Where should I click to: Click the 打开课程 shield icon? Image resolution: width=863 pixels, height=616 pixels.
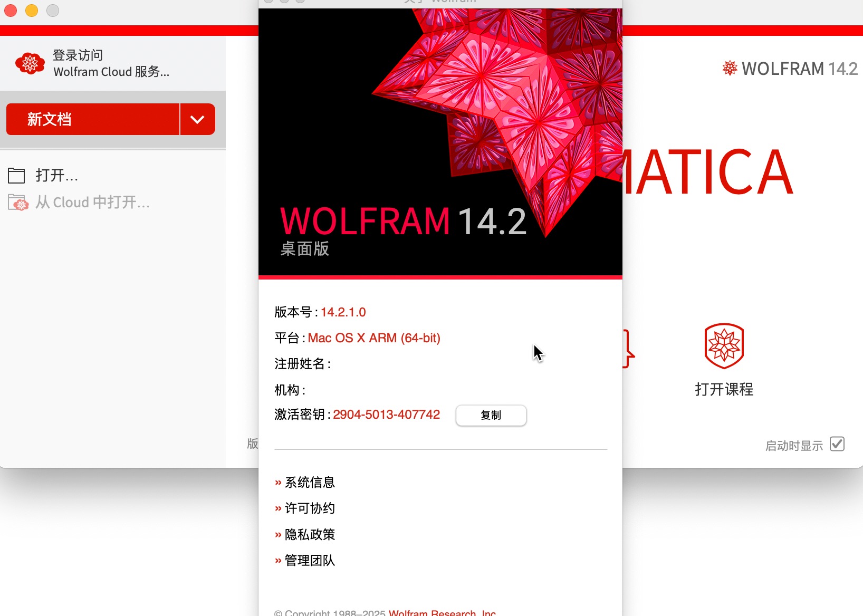pos(724,346)
